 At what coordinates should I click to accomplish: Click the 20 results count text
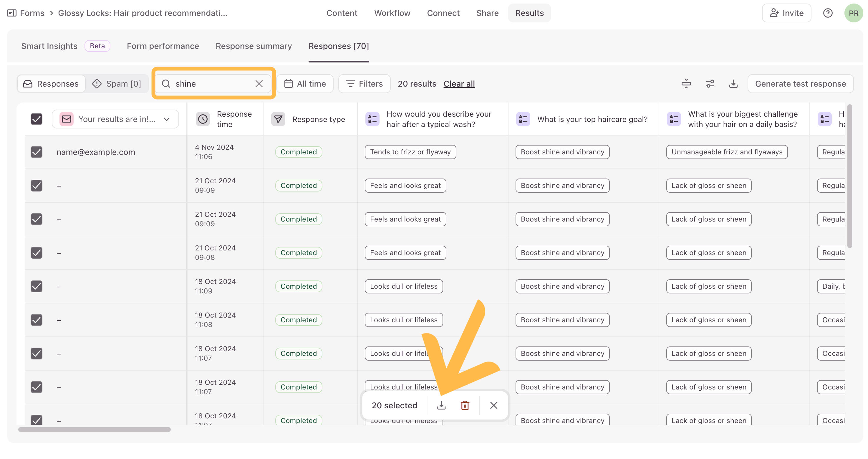click(x=417, y=84)
